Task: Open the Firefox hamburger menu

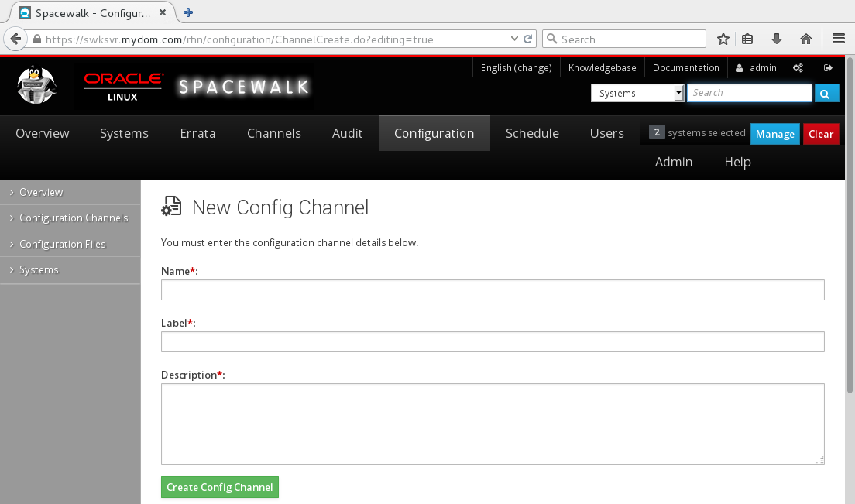Action: coord(839,39)
